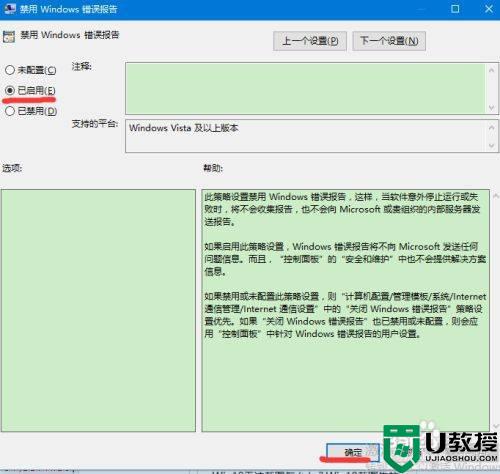The width and height of the screenshot is (500, 474).
Task: Select the 已禁用(D) radio option
Action: coord(10,111)
